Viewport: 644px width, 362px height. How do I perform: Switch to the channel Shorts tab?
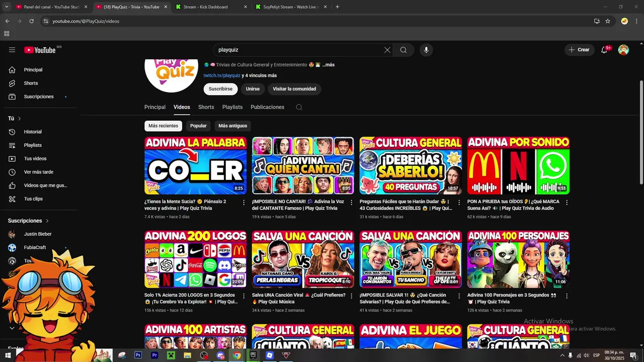click(x=206, y=107)
